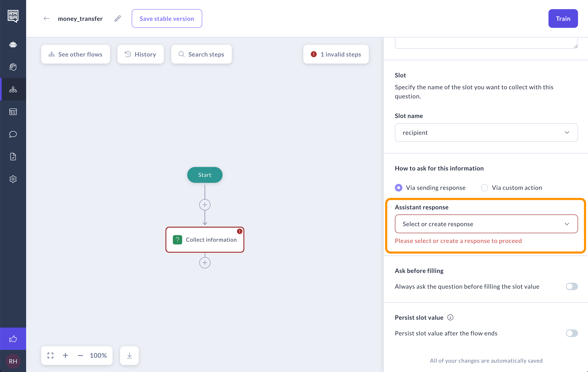Click the Train button

pos(563,18)
